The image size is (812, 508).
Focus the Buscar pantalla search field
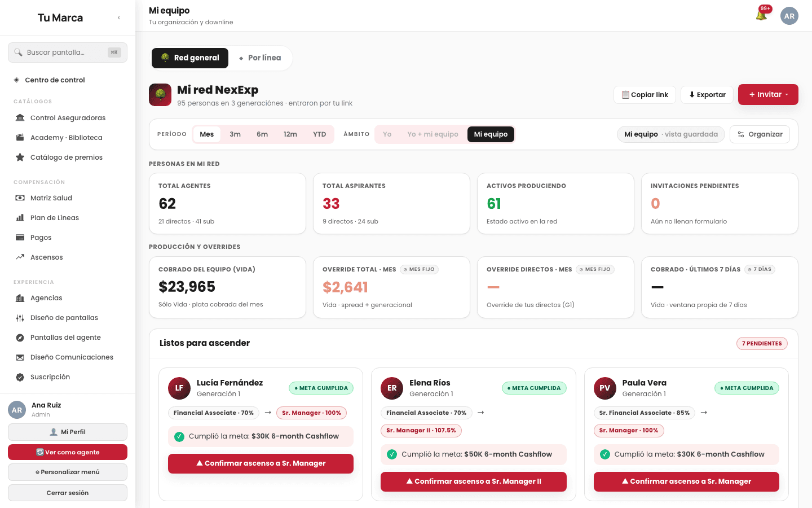pyautogui.click(x=68, y=52)
